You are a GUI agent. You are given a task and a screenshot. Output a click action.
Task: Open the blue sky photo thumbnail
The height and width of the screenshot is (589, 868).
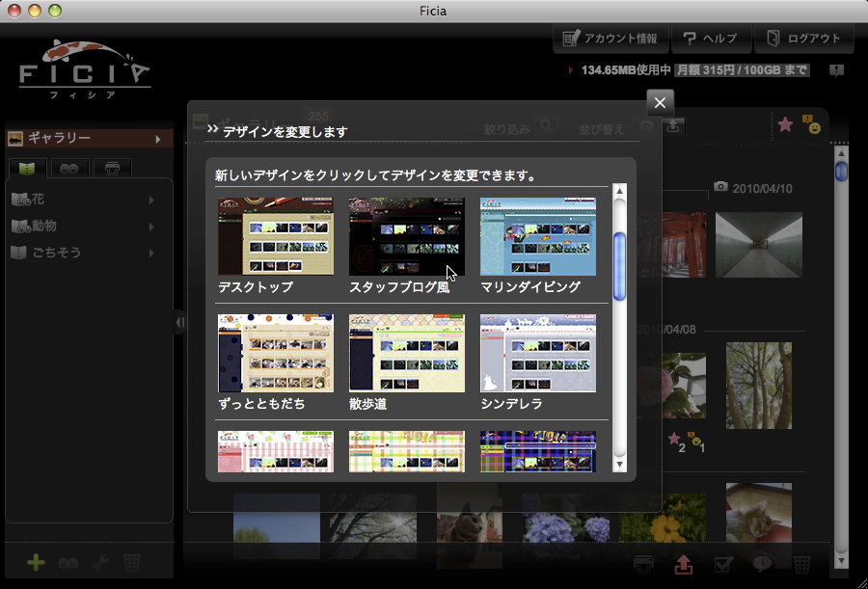click(x=276, y=526)
